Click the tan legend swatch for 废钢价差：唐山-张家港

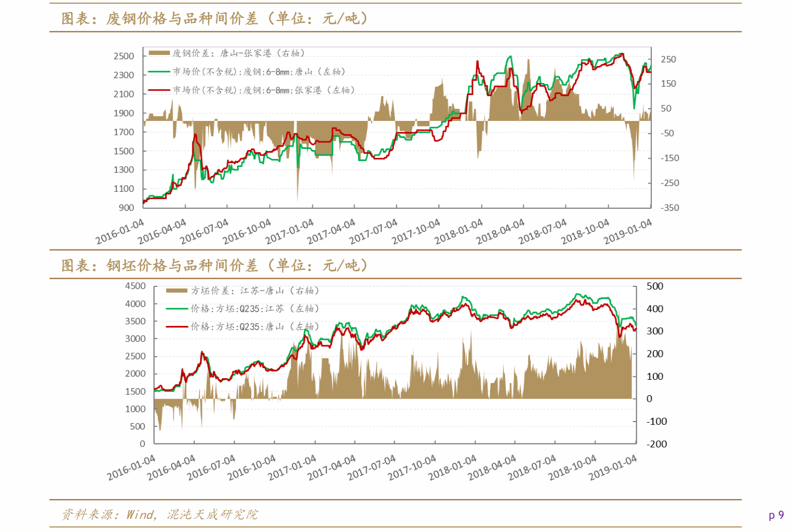tap(159, 53)
